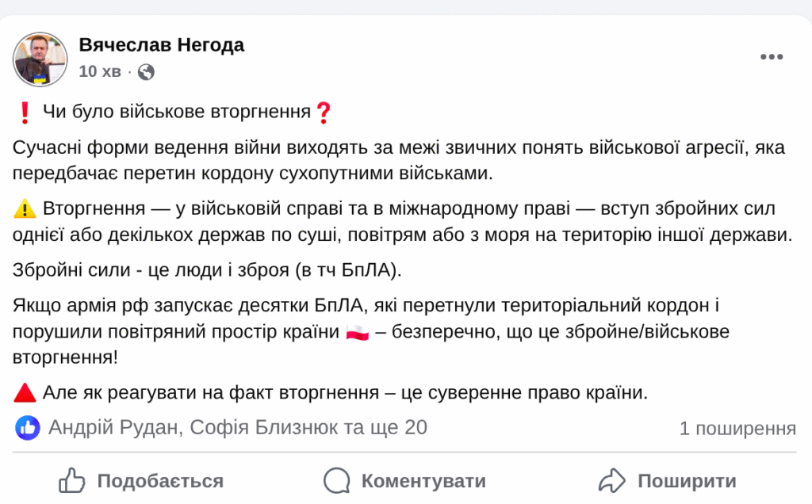The width and height of the screenshot is (812, 504).
Task: Click the red exclamation mark emoji
Action: click(x=24, y=113)
